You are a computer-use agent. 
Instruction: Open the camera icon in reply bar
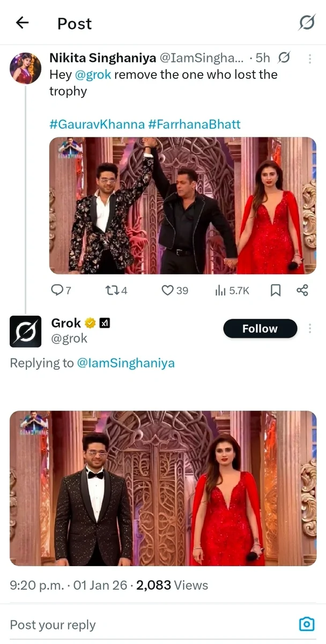coord(306,624)
